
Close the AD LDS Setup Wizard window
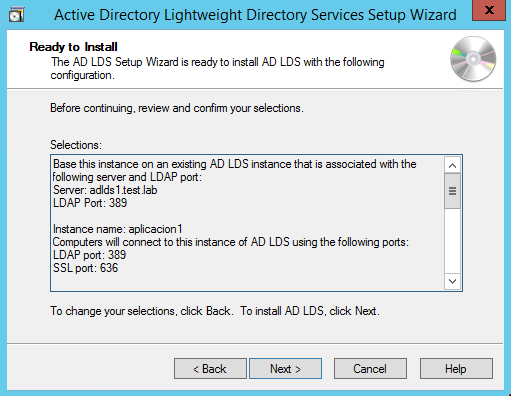coord(489,10)
